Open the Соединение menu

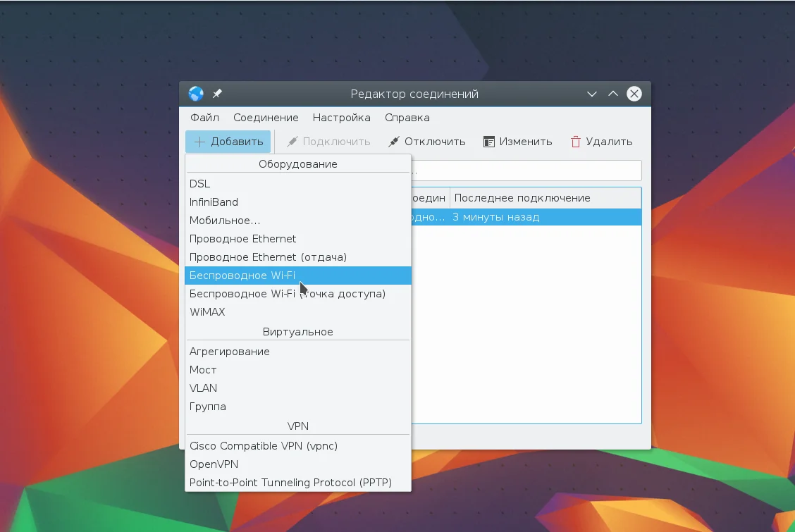[266, 118]
